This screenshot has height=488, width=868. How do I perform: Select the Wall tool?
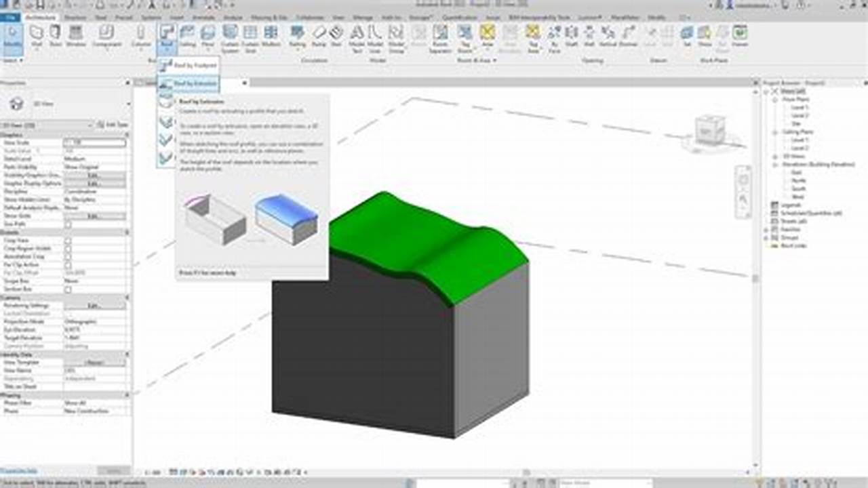(37, 33)
